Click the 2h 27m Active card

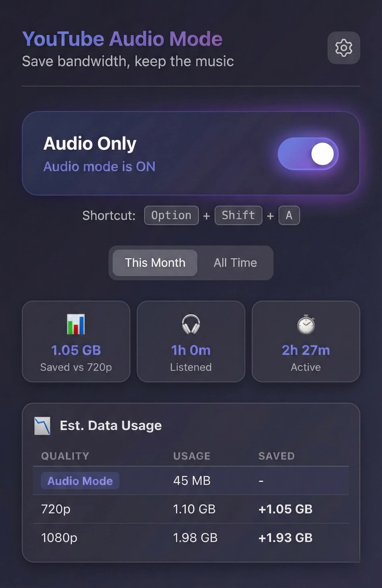click(x=306, y=341)
